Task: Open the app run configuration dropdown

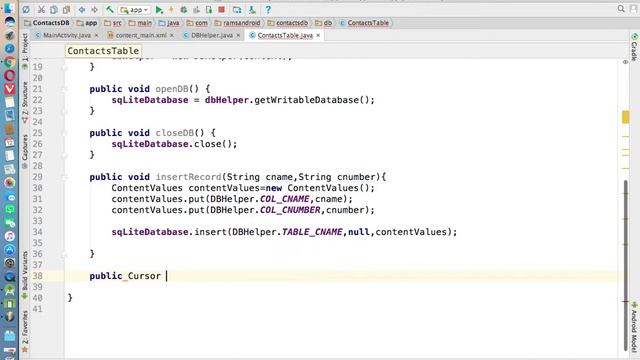Action: [x=134, y=10]
